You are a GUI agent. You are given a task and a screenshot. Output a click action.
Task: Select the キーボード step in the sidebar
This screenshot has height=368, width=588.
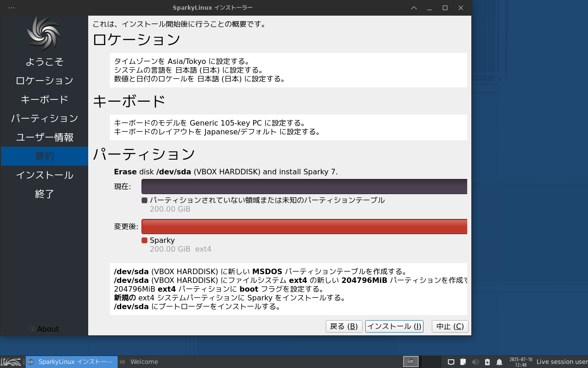[45, 99]
